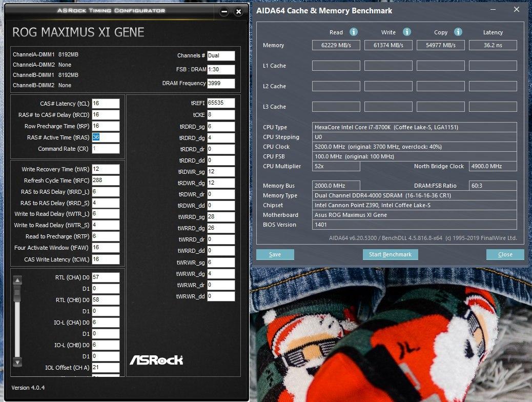
Task: Click the CAS Write Latency (tCWL) field
Action: point(106,259)
